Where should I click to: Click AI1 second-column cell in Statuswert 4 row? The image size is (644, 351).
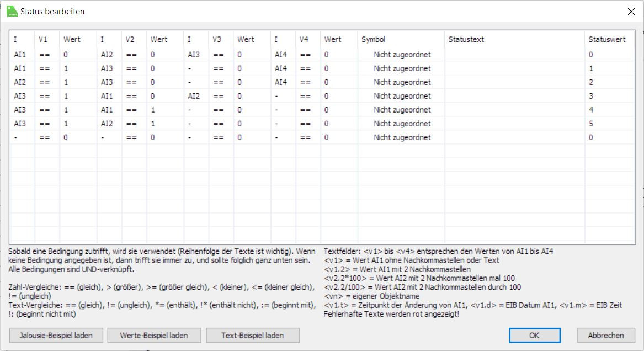(107, 110)
